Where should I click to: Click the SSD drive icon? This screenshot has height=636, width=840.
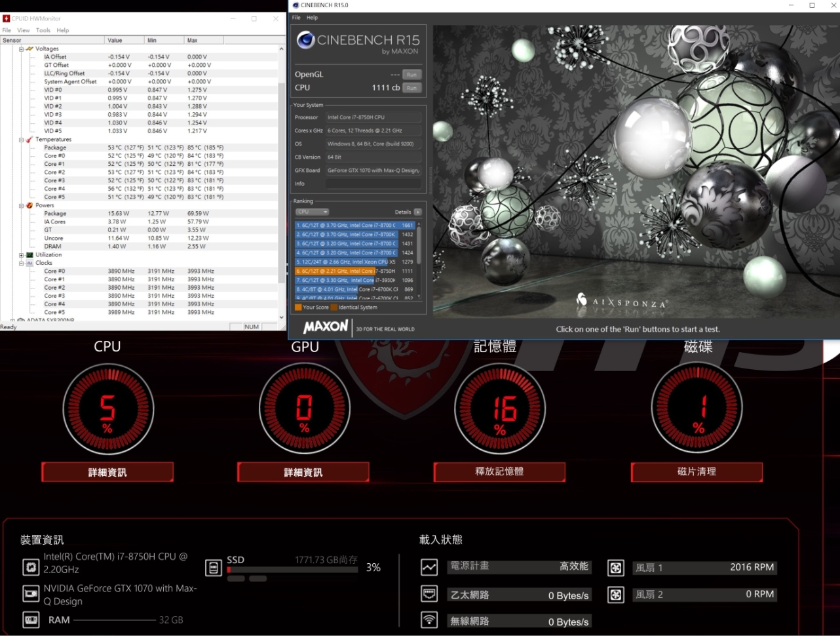[x=214, y=567]
